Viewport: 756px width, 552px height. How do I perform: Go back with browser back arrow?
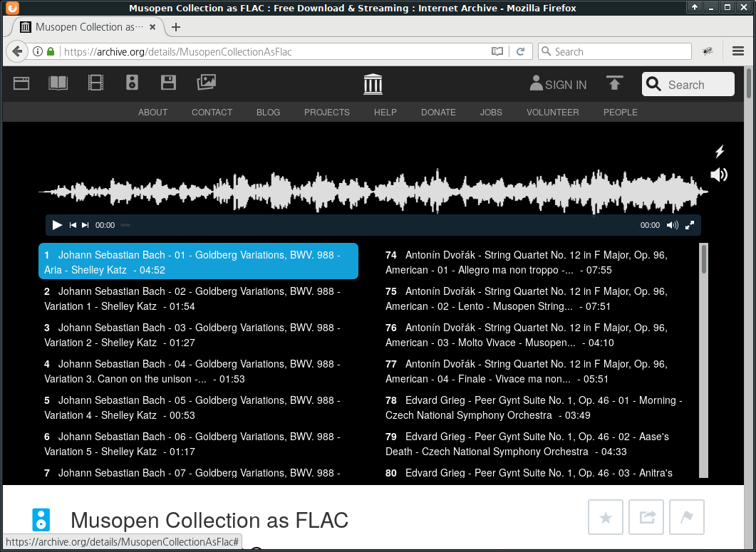point(17,51)
